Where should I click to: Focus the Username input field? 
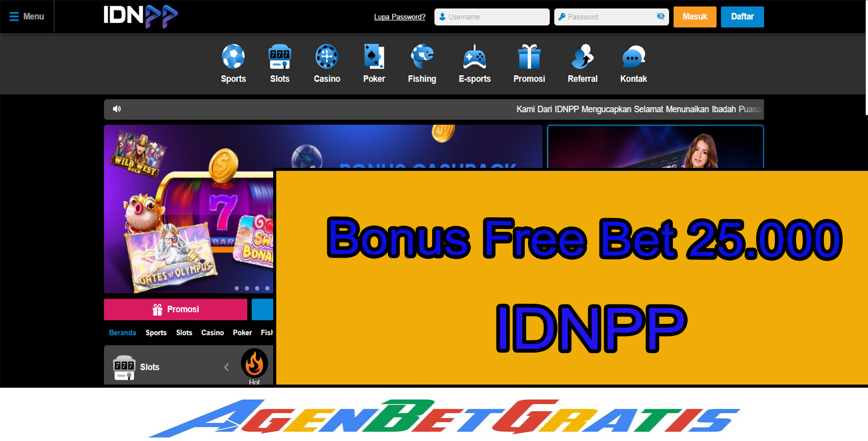[492, 17]
